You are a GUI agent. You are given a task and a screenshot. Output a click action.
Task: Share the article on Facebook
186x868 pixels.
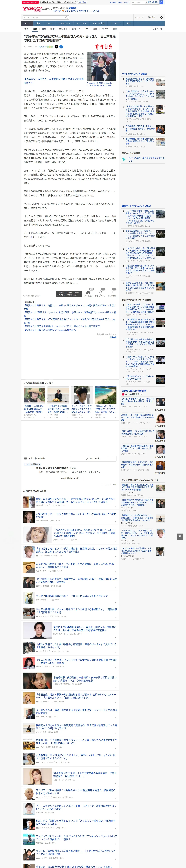click(x=61, y=47)
